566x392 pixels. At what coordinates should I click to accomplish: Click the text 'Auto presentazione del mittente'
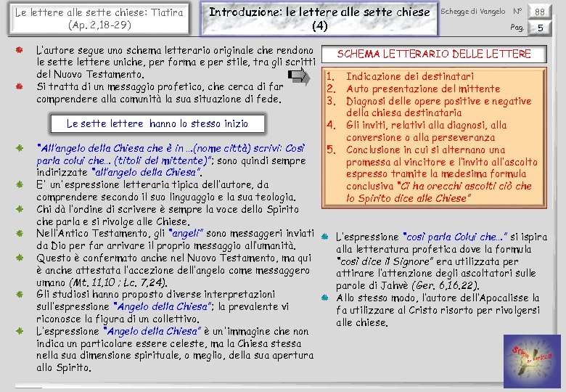click(x=423, y=89)
